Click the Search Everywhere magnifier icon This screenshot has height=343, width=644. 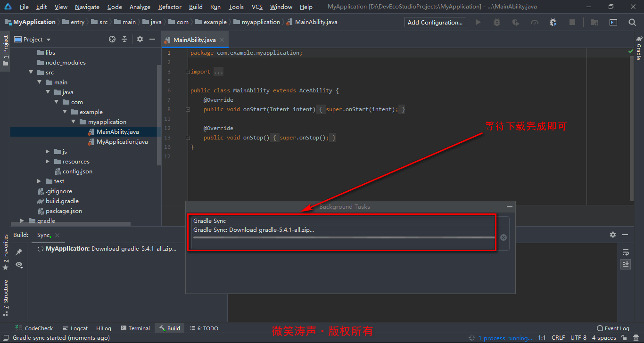coord(632,22)
